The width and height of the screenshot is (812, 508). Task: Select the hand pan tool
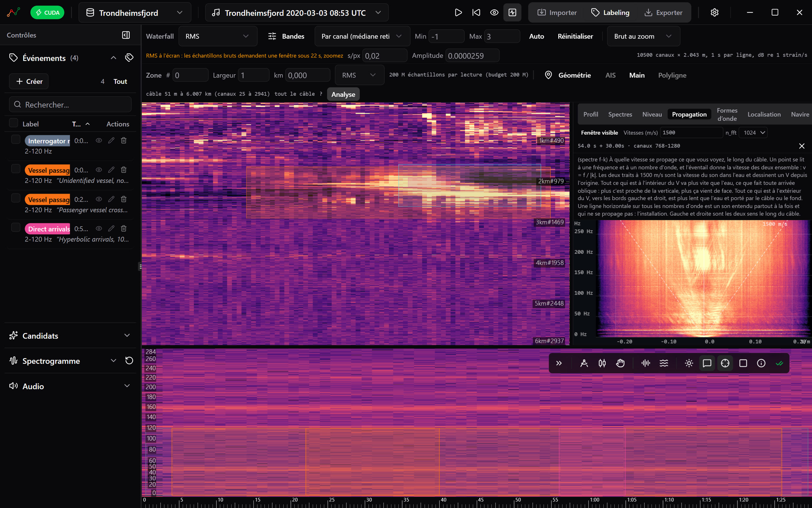tap(620, 363)
